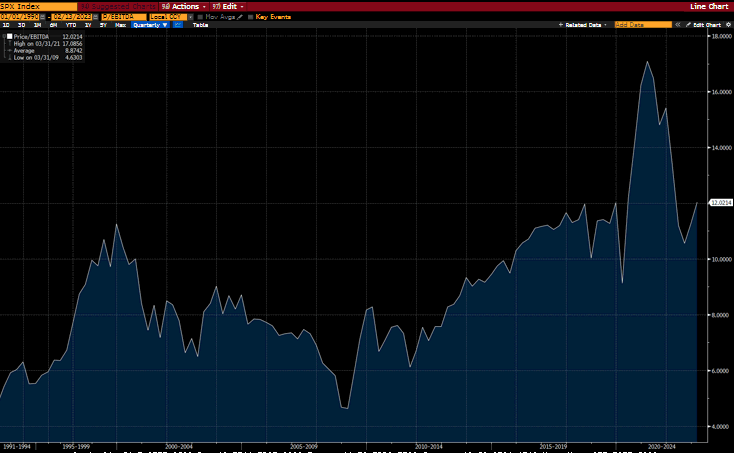
Task: Open the end date calendar picker icon
Action: (x=95, y=17)
